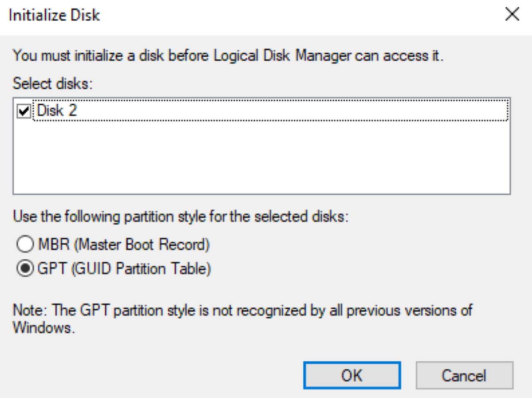Click the 'Select disks:' label

52,84
